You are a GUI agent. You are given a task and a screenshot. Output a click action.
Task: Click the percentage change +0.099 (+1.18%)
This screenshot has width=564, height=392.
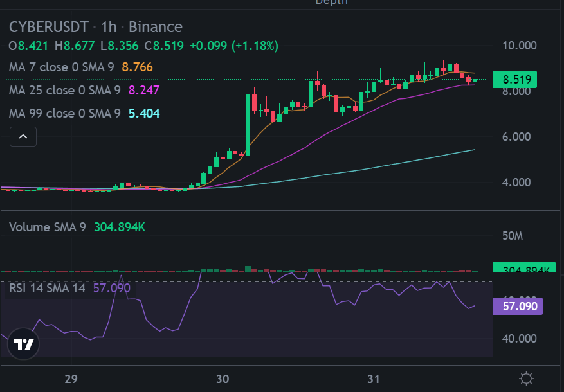[234, 46]
